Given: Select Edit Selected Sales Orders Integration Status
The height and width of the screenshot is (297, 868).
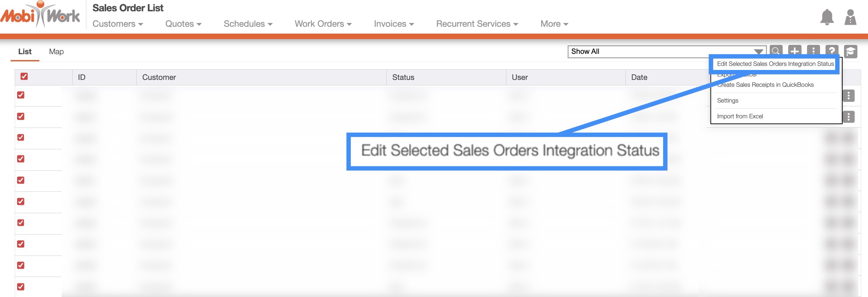Looking at the screenshot, I should click(x=775, y=64).
